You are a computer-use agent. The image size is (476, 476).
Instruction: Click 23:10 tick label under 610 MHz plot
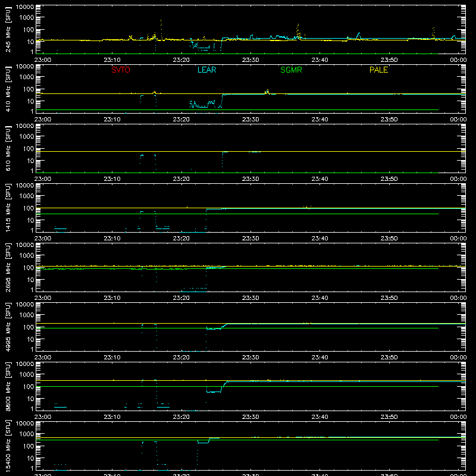112,179
